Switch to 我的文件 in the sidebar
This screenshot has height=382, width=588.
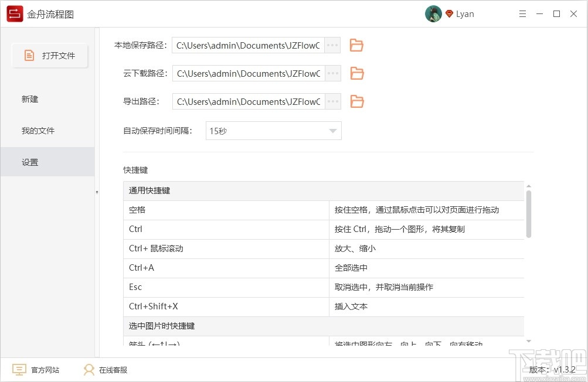click(38, 130)
